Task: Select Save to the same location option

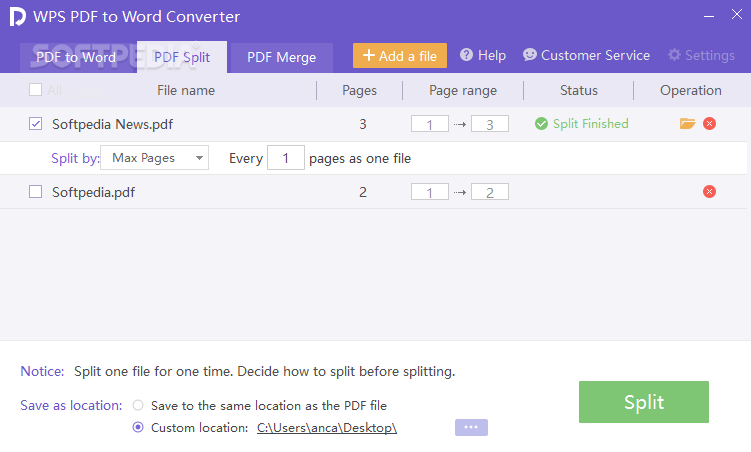Action: (x=138, y=405)
